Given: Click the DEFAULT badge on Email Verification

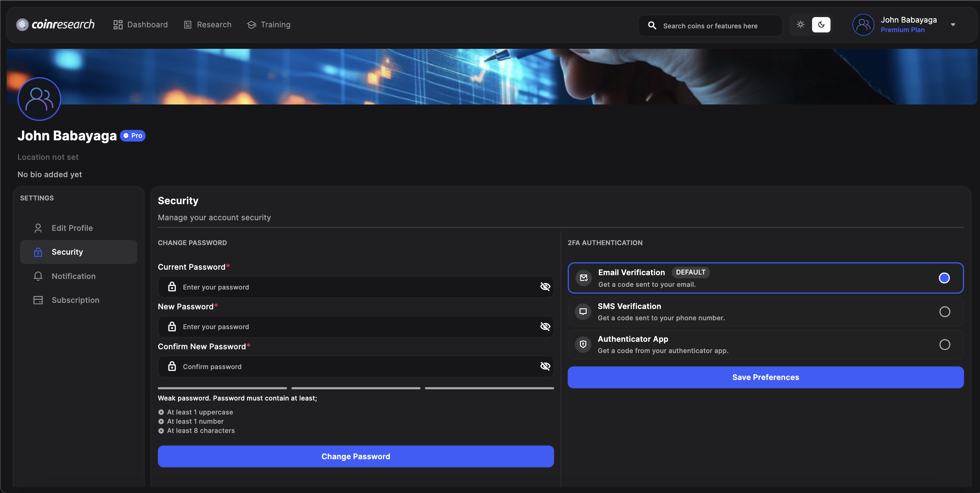Looking at the screenshot, I should click(x=691, y=272).
